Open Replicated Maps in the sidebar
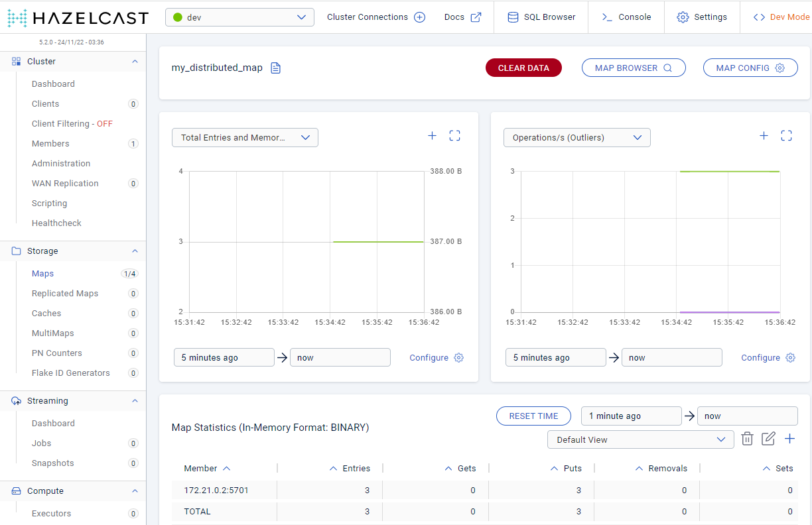The width and height of the screenshot is (812, 525). coord(64,294)
